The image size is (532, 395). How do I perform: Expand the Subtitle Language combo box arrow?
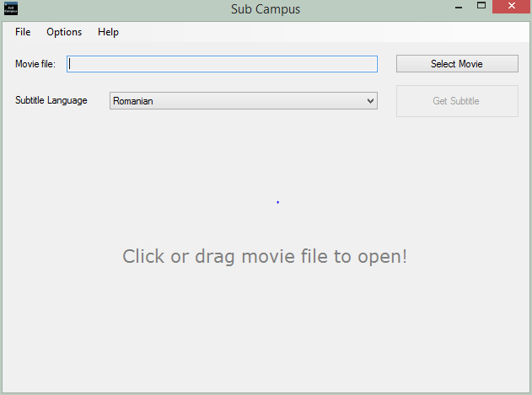click(370, 101)
